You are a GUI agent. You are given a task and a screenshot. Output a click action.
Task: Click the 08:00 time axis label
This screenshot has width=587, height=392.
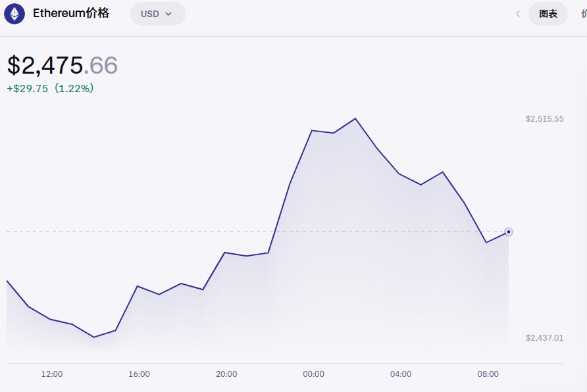pyautogui.click(x=488, y=374)
